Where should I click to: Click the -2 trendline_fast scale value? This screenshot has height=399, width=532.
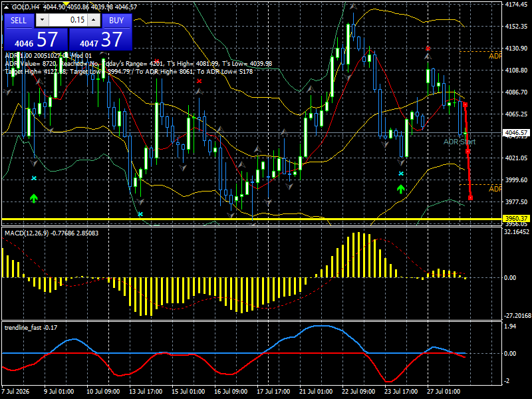point(507,380)
